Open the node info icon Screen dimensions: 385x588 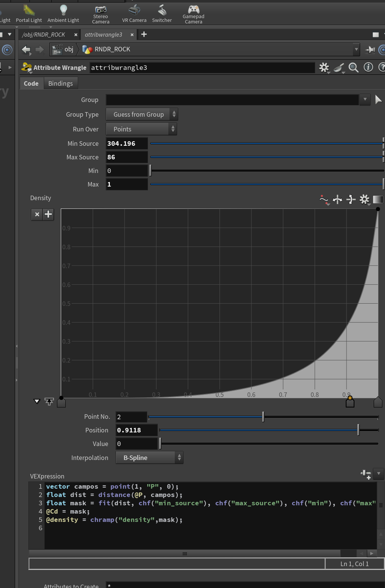[368, 67]
